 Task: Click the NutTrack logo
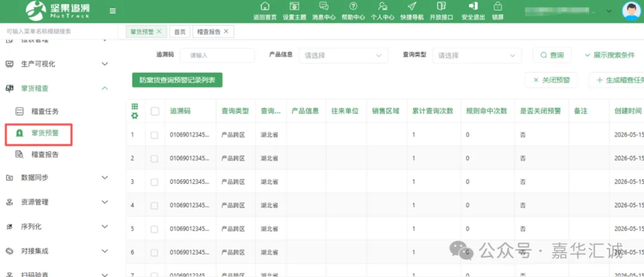coord(58,11)
